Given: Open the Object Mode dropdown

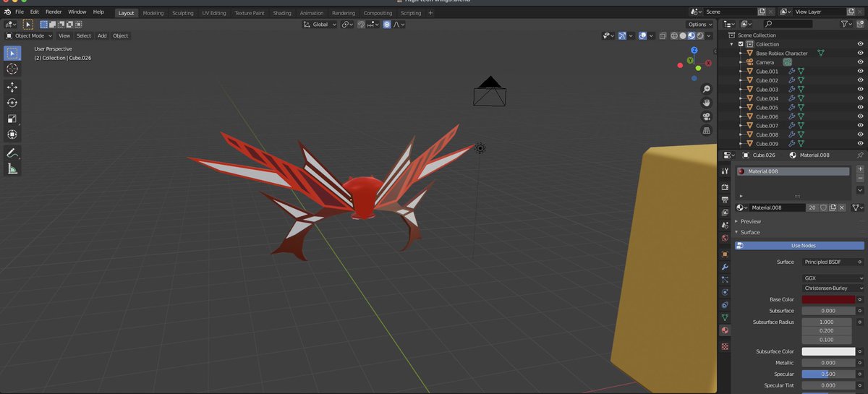Looking at the screenshot, I should pyautogui.click(x=29, y=35).
